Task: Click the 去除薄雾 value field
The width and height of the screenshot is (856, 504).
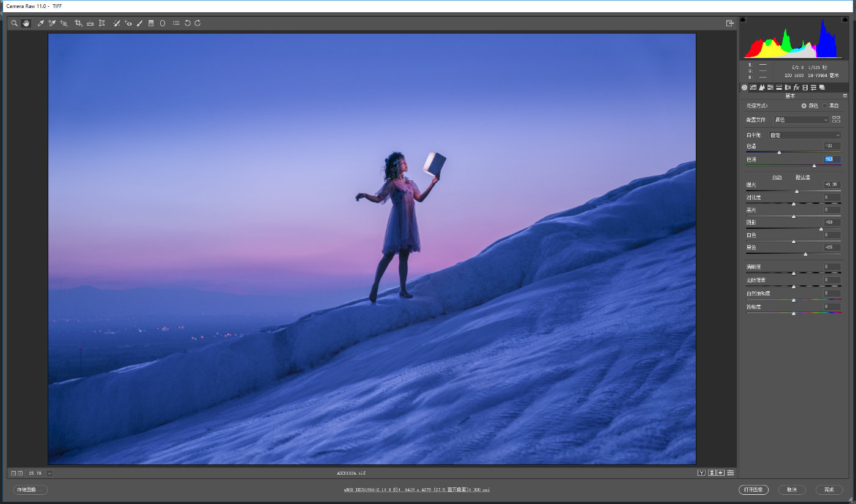Action: pyautogui.click(x=832, y=280)
